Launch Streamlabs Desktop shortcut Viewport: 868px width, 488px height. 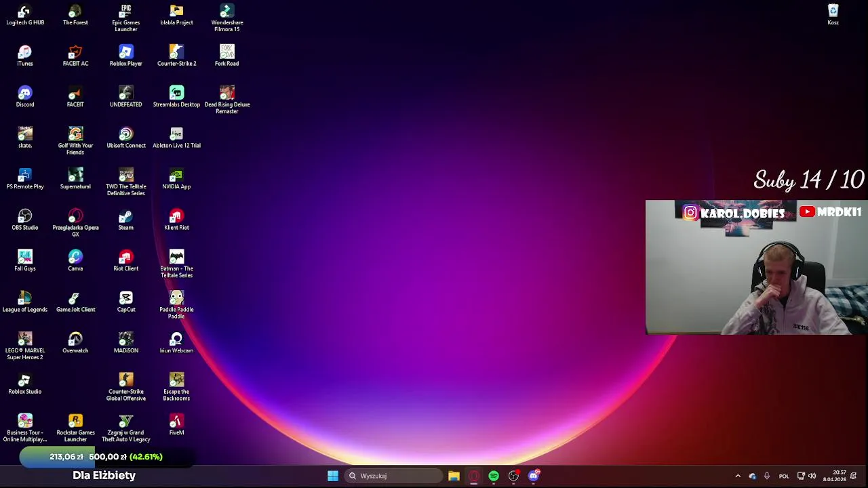pyautogui.click(x=176, y=97)
